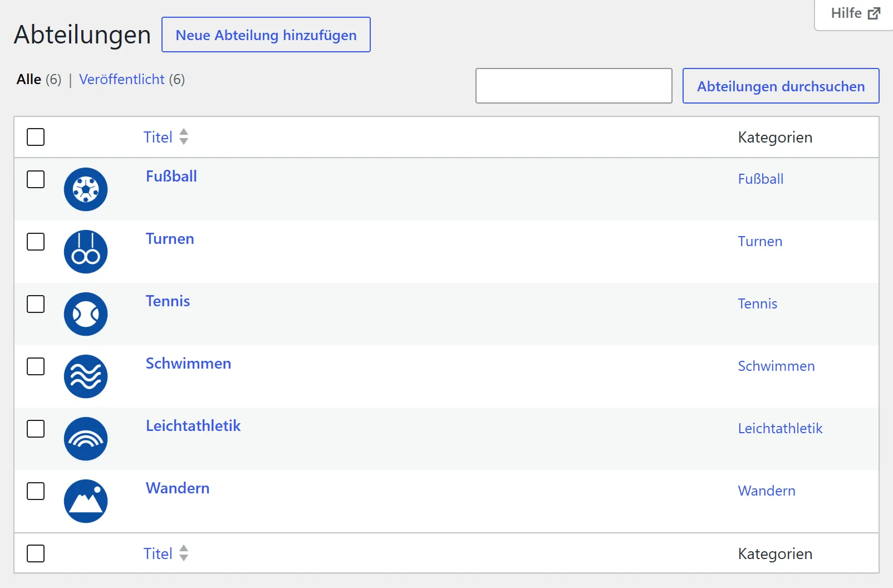Screen dimensions: 893x588
Task: Open the Wandern title link
Action: pos(178,488)
